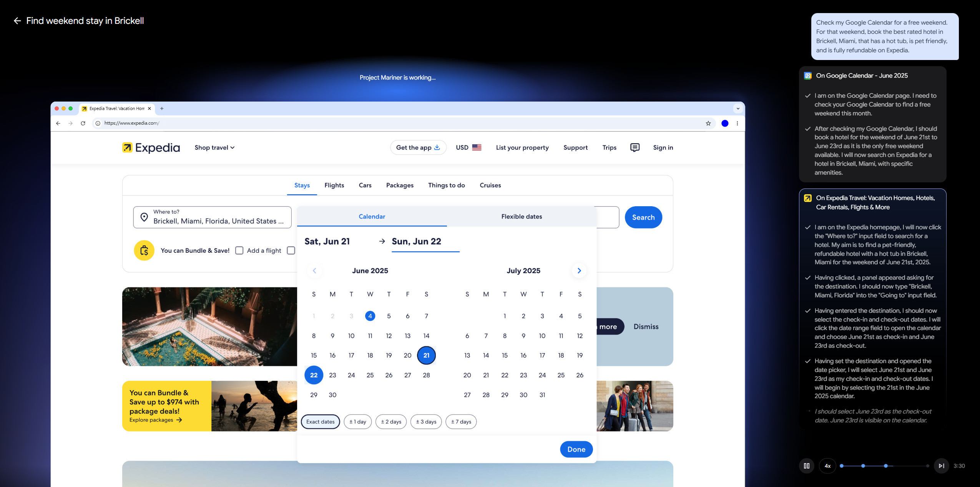Viewport: 980px width, 487px height.
Task: Open the Stays tab
Action: [x=302, y=185]
